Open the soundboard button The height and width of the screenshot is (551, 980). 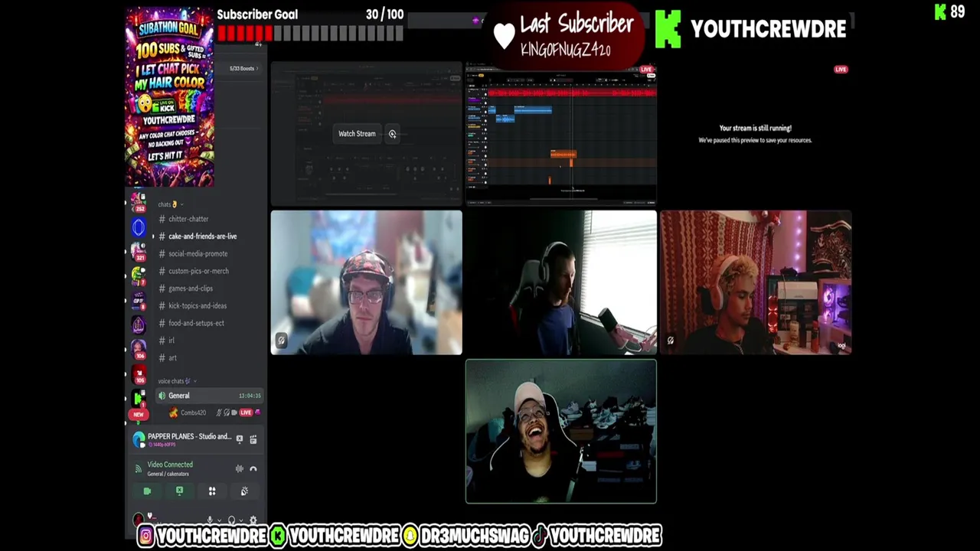click(244, 491)
